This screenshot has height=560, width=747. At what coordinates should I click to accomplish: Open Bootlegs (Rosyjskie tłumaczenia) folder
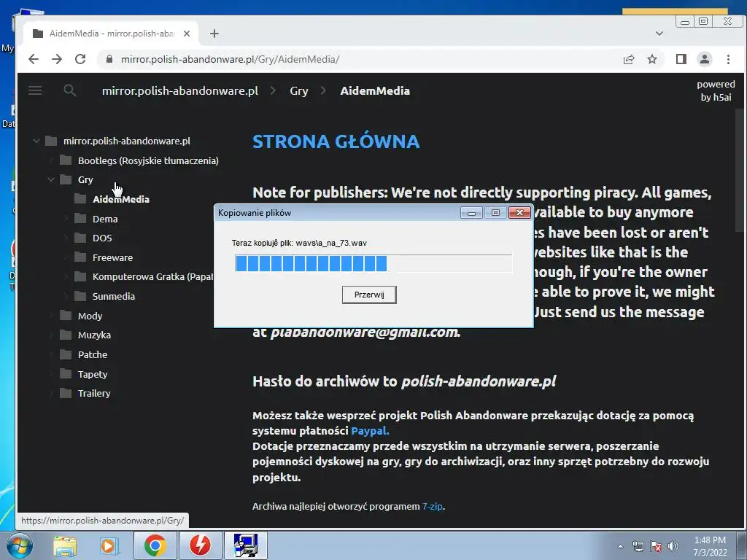148,160
